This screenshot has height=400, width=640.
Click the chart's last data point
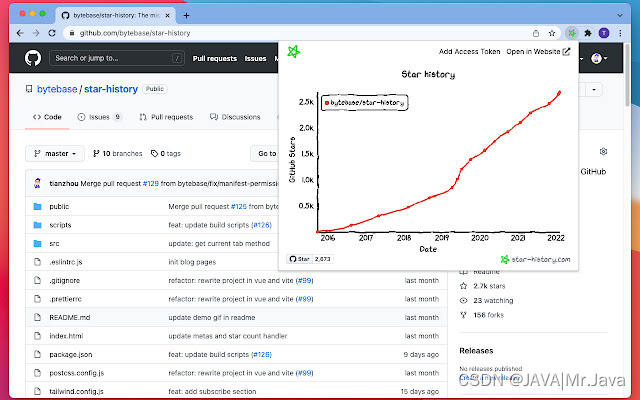pyautogui.click(x=559, y=93)
